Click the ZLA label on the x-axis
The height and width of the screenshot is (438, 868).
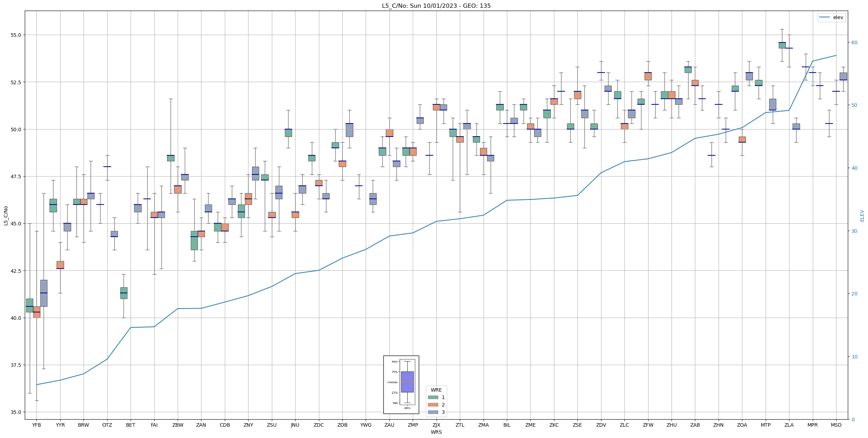coord(789,425)
